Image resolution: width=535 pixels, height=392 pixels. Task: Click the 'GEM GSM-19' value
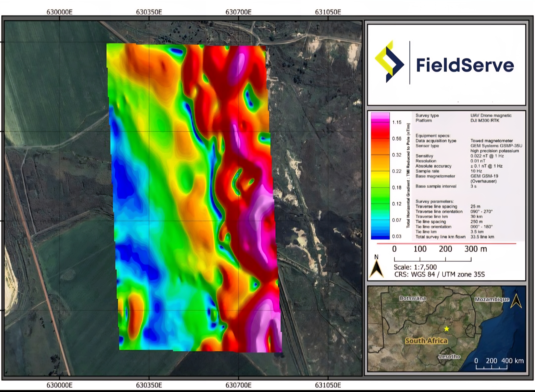pos(484,176)
